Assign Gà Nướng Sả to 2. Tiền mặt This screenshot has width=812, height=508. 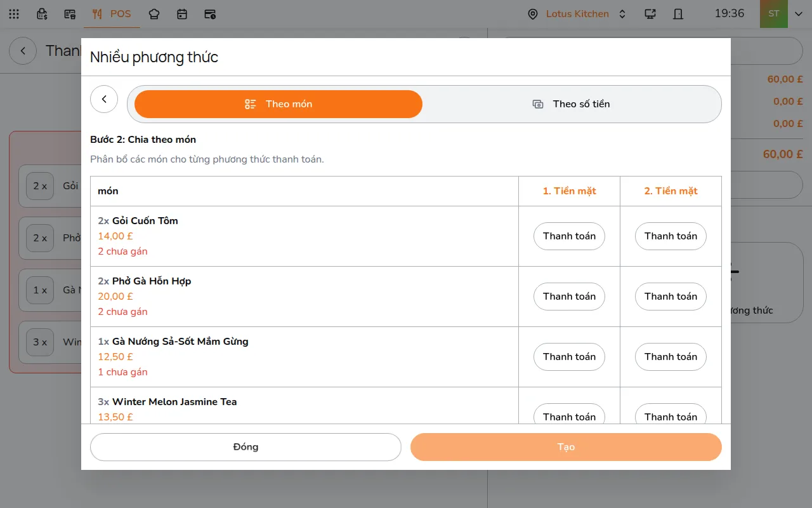click(671, 357)
